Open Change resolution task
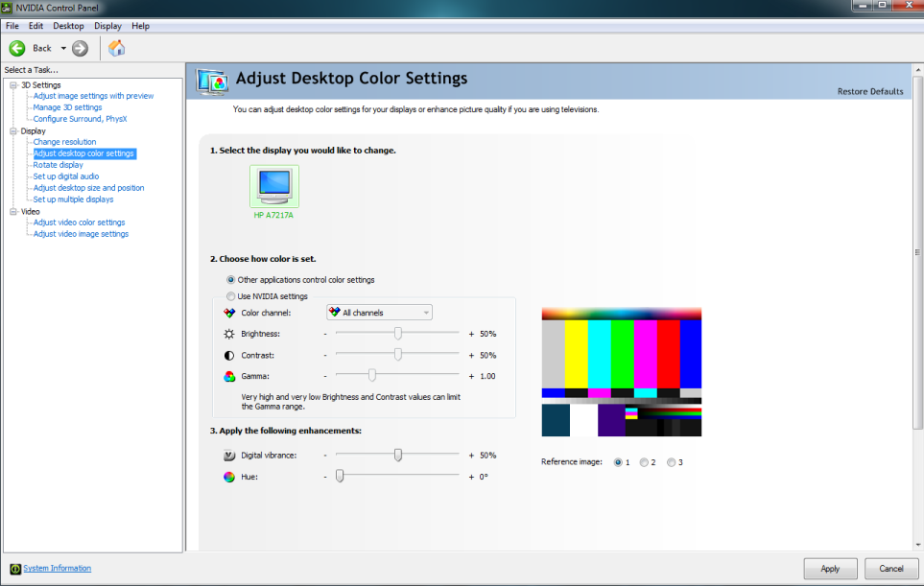The height and width of the screenshot is (586, 924). 64,142
